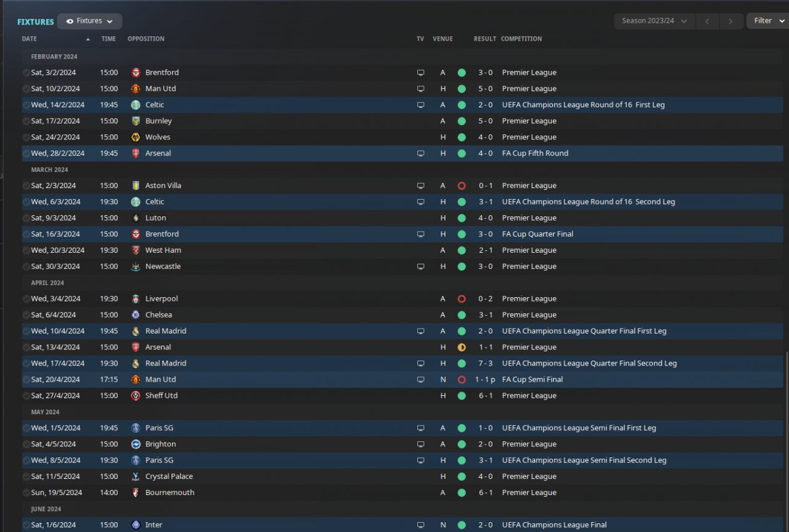This screenshot has height=532, width=789.
Task: Click the yellow draw indicator for Arsenal 13/4/2024
Action: pos(462,347)
